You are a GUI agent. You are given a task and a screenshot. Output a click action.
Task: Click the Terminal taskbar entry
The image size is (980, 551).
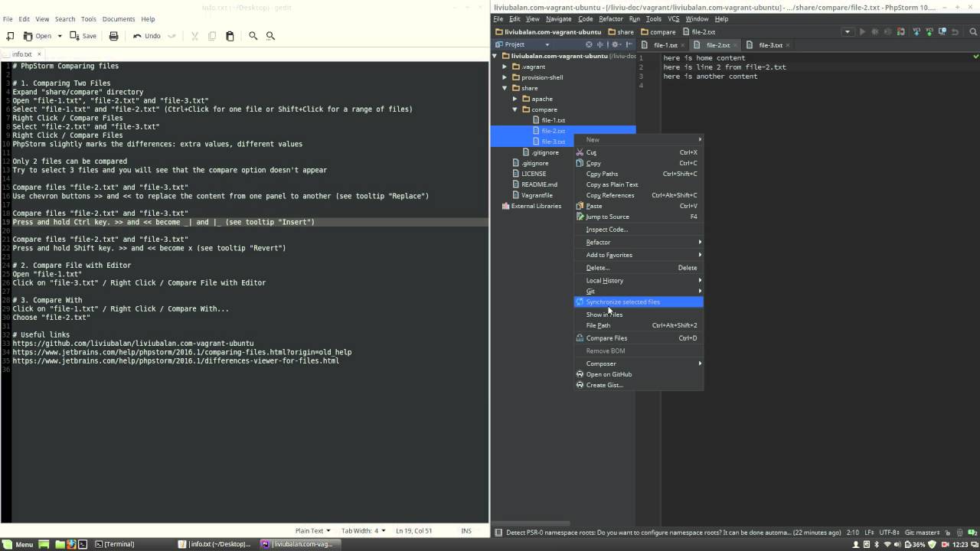click(x=115, y=544)
